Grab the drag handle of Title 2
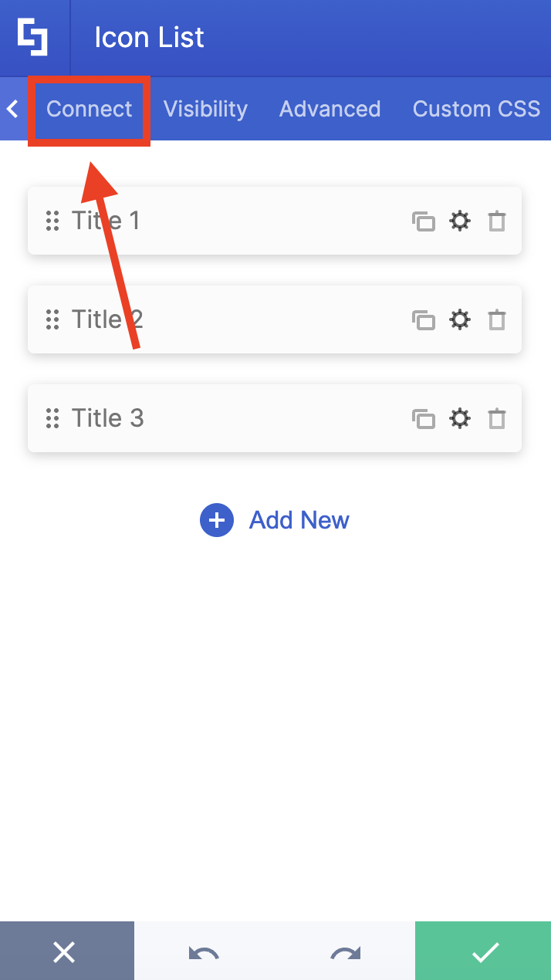This screenshot has width=551, height=980. [x=52, y=319]
